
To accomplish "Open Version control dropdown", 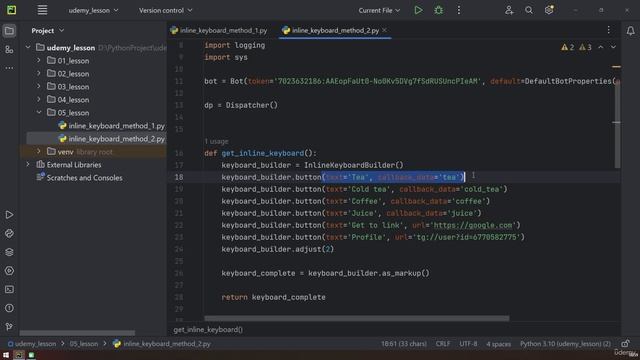I will point(165,10).
